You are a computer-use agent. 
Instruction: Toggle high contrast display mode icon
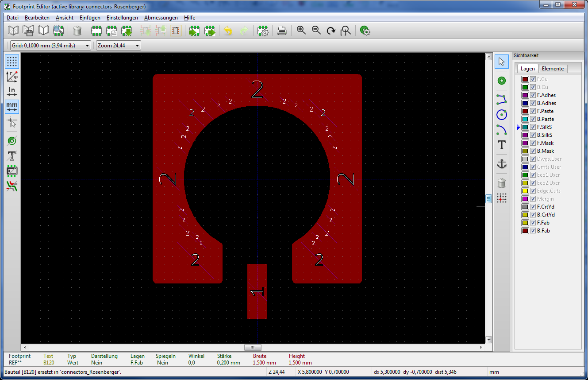pyautogui.click(x=12, y=186)
